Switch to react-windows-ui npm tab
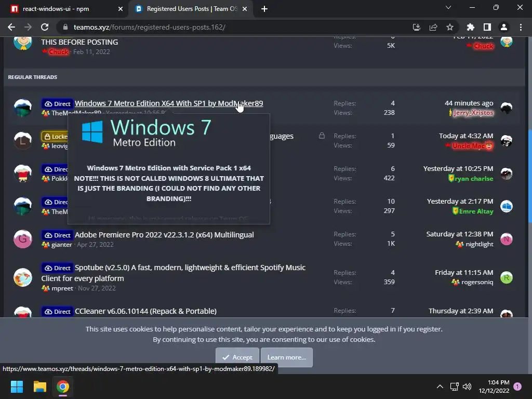The image size is (532, 399). tap(64, 9)
